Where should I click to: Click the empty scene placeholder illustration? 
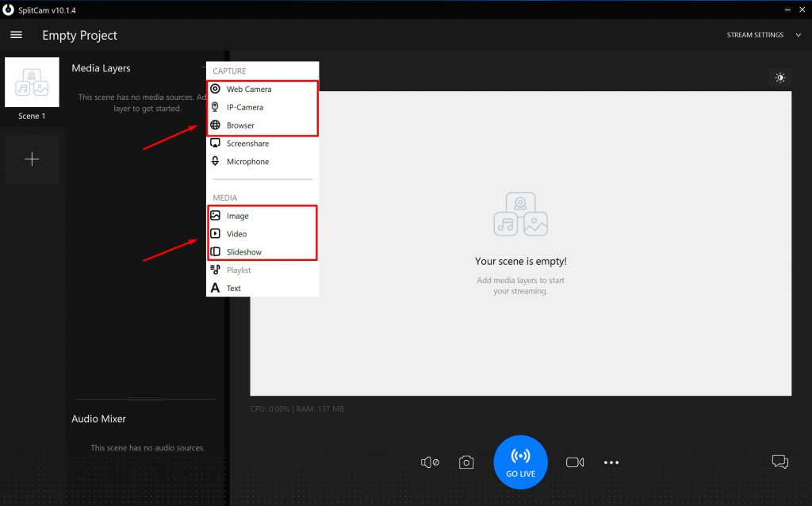point(520,214)
